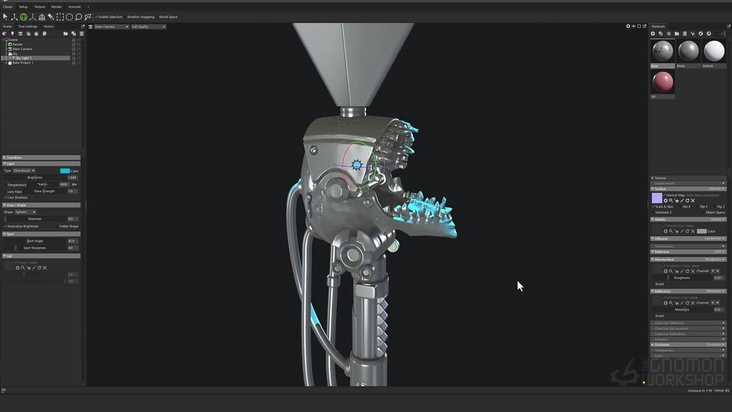Toggle Invert under Roughness
The width and height of the screenshot is (732, 412).
(659, 284)
